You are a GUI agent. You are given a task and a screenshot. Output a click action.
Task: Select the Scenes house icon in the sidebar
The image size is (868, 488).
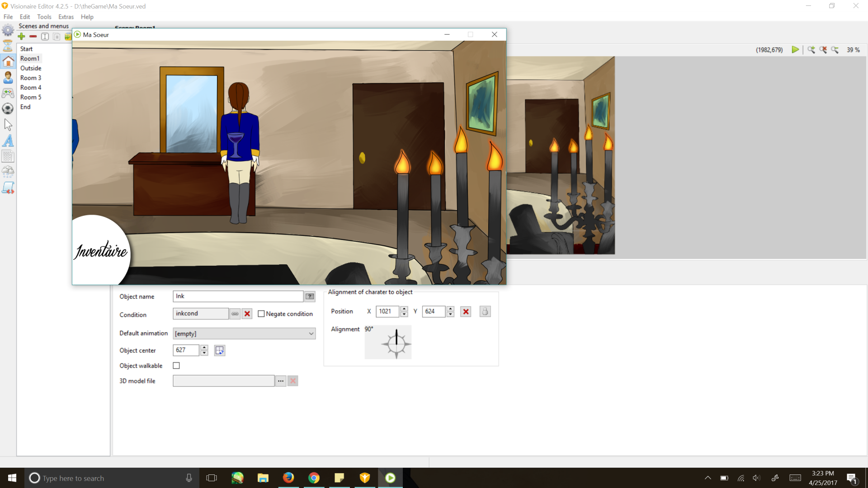pos(8,61)
